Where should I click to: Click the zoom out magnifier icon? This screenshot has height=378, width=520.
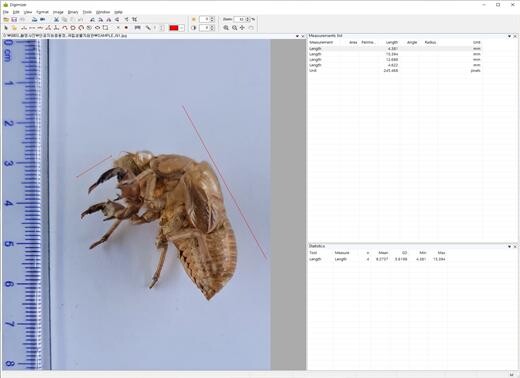[x=234, y=28]
